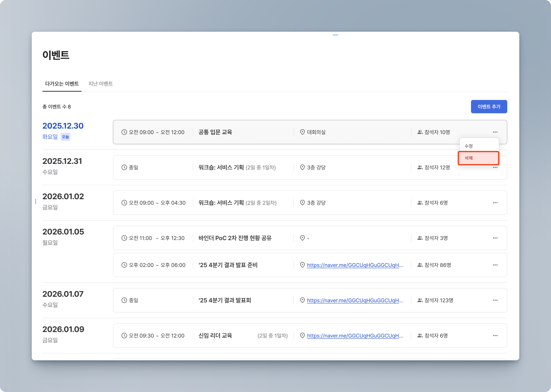551x392 pixels.
Task: Click the 2025.12.30 date heading
Action: [x=63, y=126]
